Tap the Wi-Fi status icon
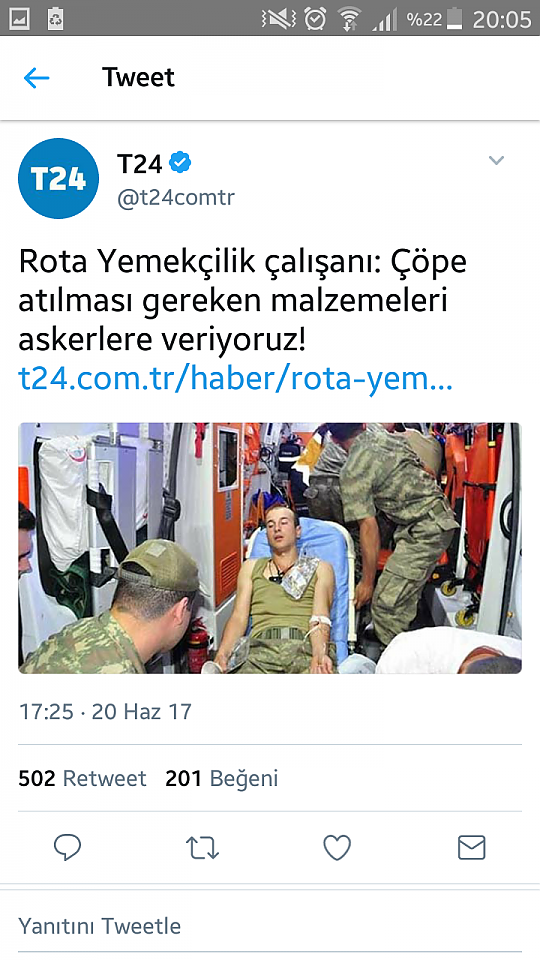 [x=350, y=18]
